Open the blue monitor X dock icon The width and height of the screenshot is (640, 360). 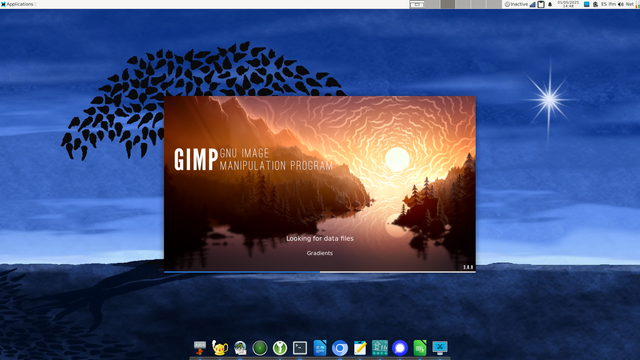440,348
